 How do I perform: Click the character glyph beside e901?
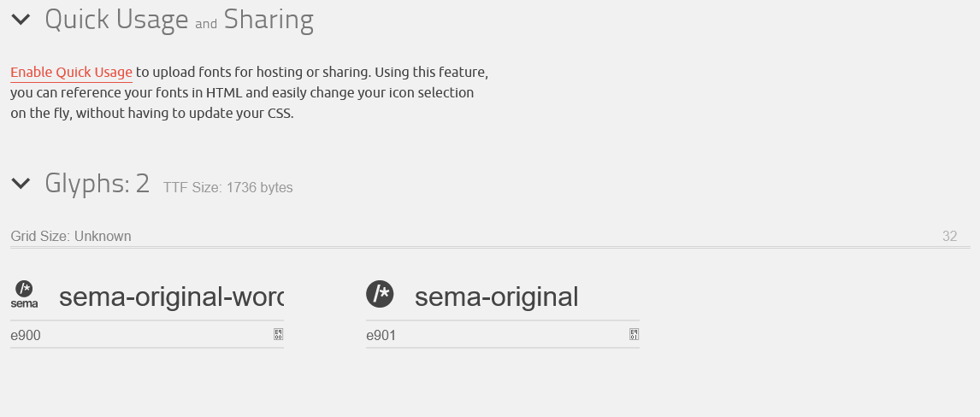coord(634,335)
